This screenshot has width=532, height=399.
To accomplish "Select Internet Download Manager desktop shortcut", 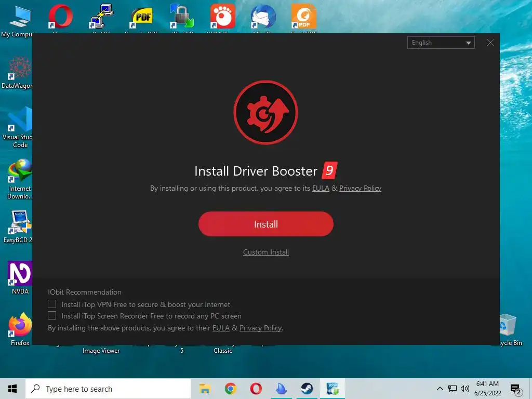I will (19, 179).
